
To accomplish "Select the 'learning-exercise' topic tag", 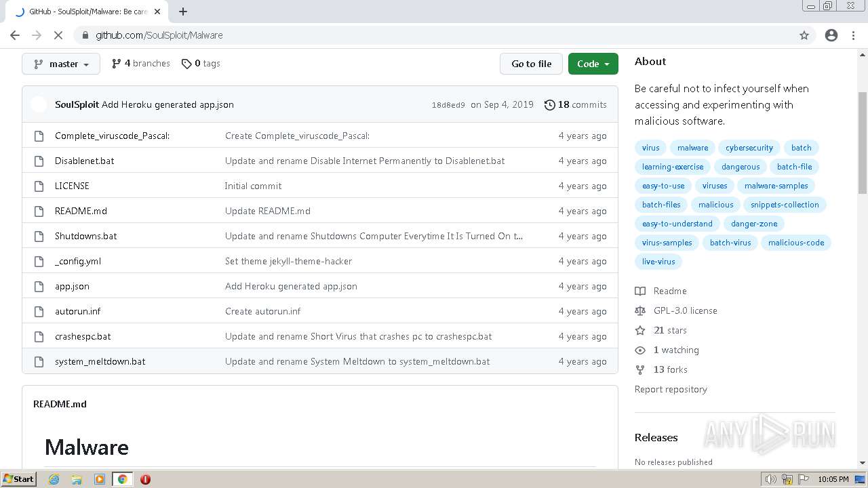I will pos(673,167).
